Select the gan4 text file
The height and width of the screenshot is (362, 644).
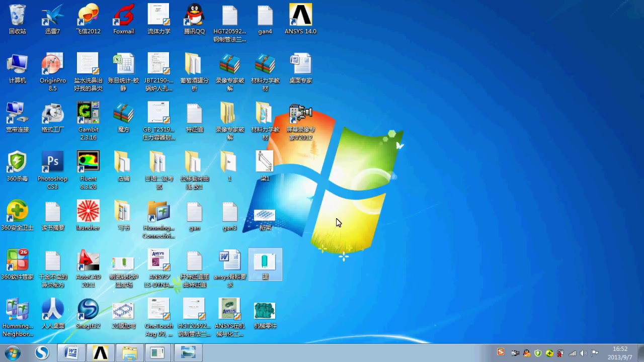point(265,20)
